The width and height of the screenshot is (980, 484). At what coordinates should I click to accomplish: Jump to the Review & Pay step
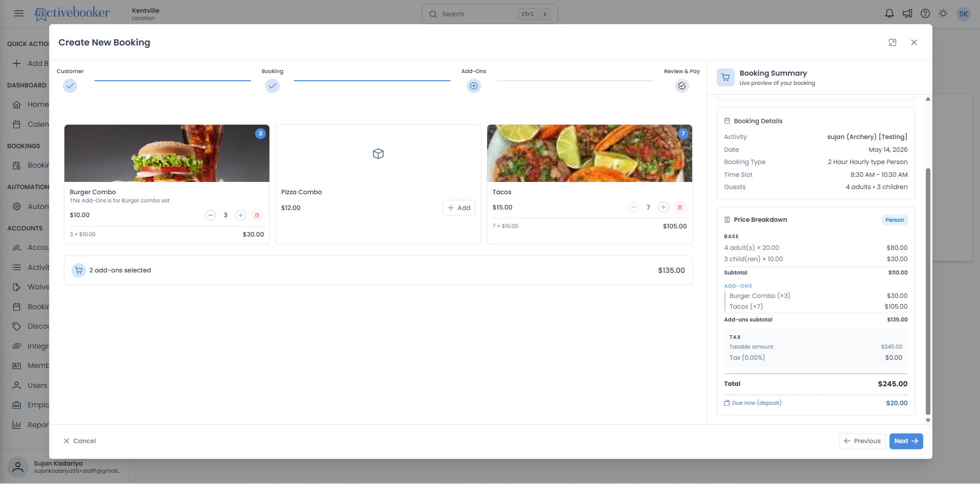point(682,86)
